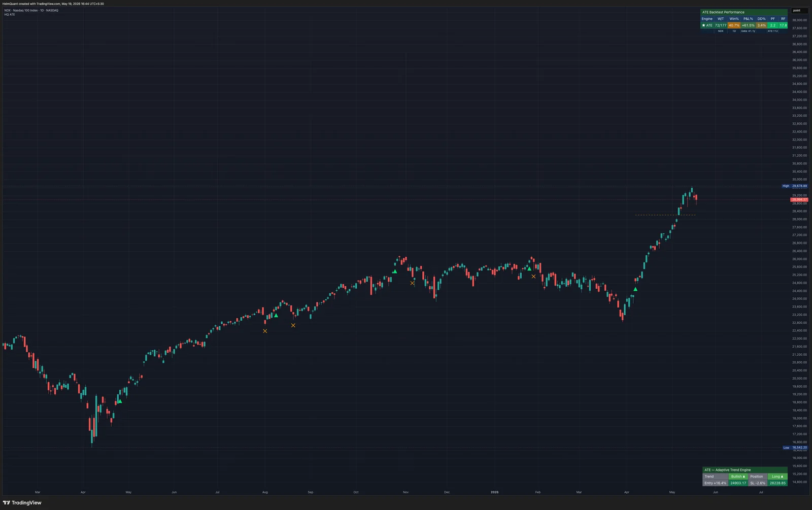Click the 38,000.00 price axis label

[799, 20]
